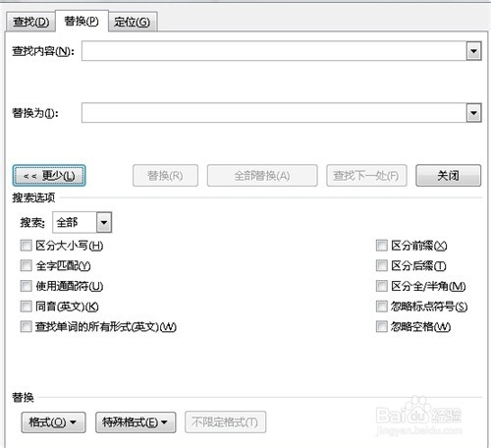Image resolution: width=491 pixels, height=448 pixels.
Task: Click the 不限定格式(T) button
Action: tap(225, 422)
